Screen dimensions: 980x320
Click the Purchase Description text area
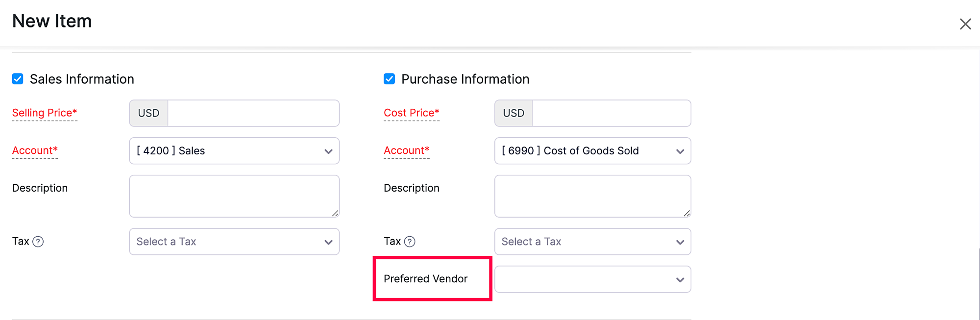[592, 196]
